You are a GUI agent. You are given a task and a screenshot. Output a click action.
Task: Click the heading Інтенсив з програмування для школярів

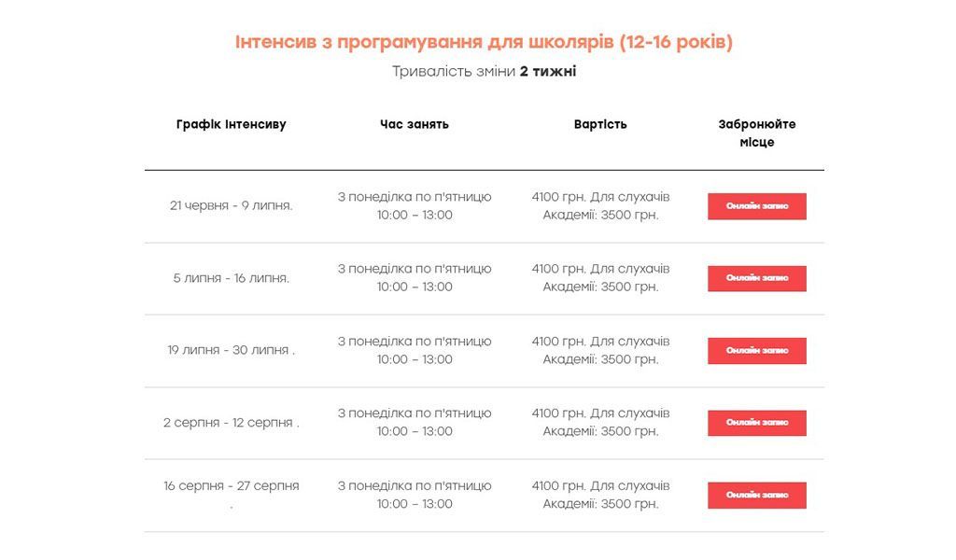click(484, 40)
